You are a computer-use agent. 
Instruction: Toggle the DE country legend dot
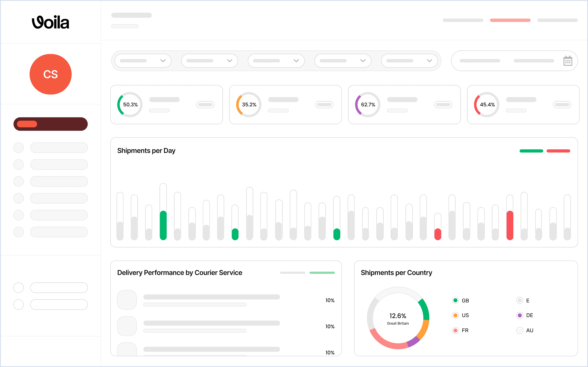[x=520, y=315]
